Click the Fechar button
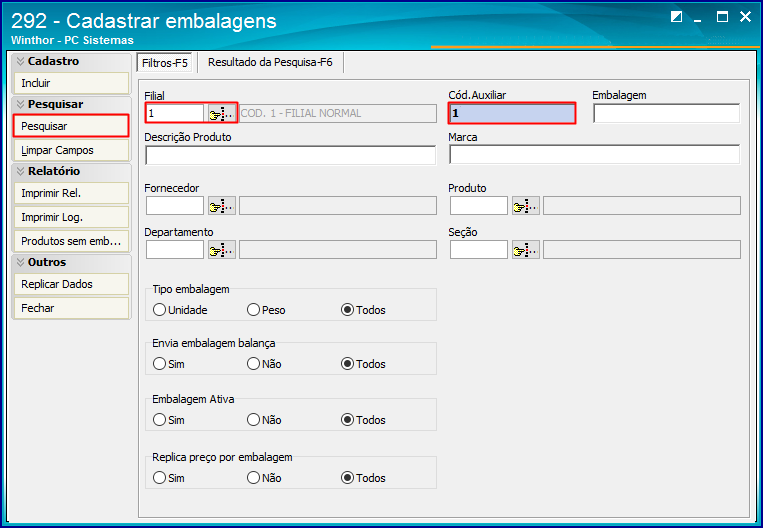Screen dimensions: 763x528 [72, 308]
